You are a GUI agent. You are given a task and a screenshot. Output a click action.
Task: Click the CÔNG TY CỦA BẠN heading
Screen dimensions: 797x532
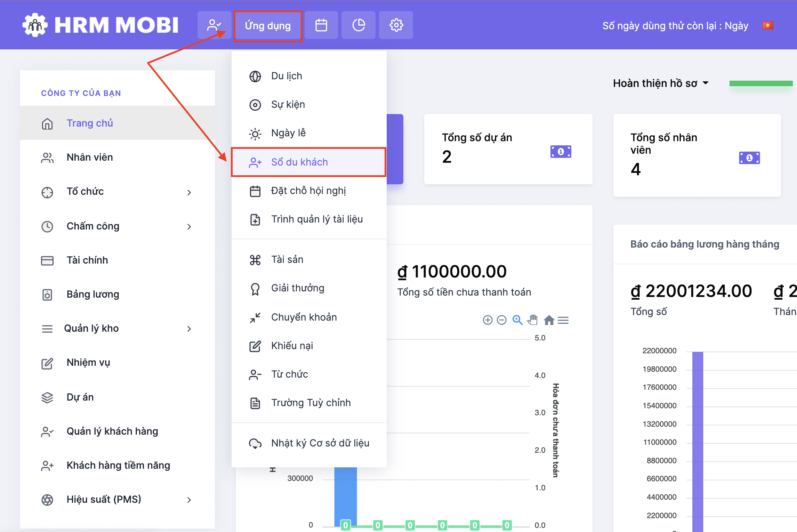(81, 93)
